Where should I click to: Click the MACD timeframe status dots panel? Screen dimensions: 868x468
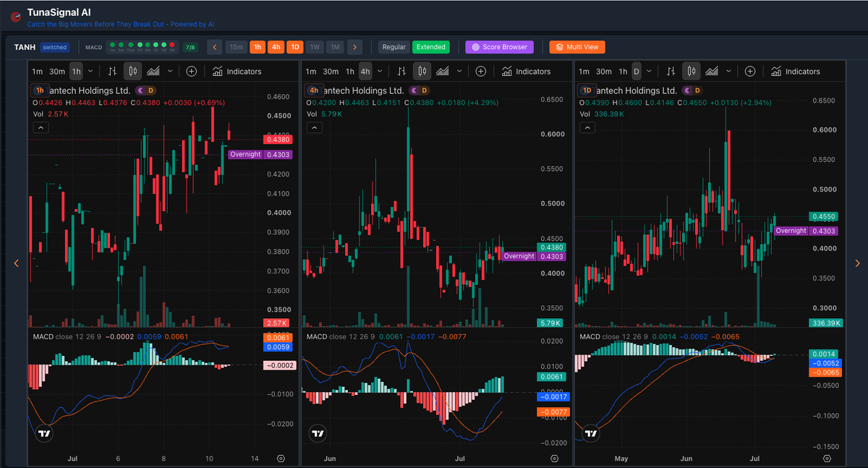(x=143, y=47)
